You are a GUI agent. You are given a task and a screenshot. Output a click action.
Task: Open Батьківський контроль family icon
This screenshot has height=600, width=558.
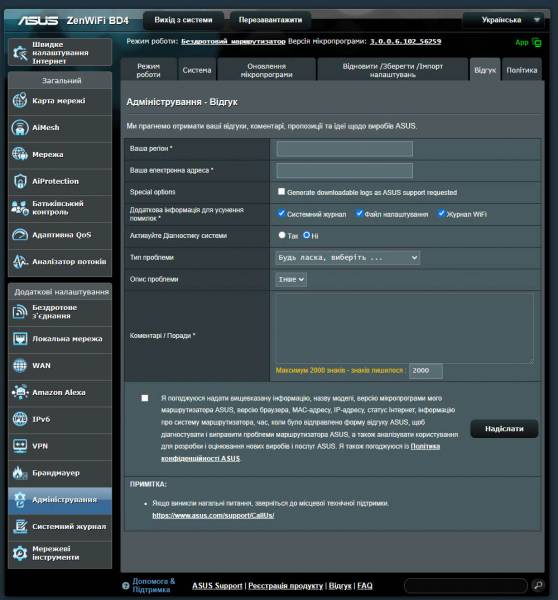20,208
